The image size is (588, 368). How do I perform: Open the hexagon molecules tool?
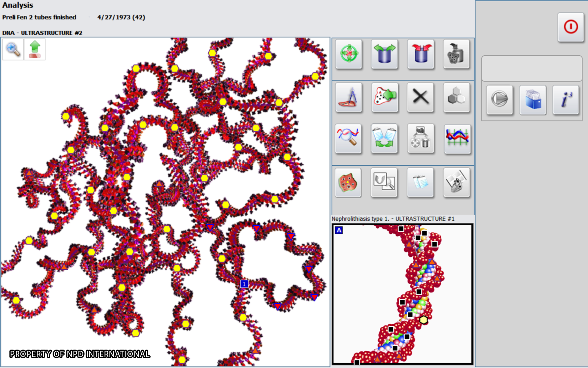[x=456, y=98]
